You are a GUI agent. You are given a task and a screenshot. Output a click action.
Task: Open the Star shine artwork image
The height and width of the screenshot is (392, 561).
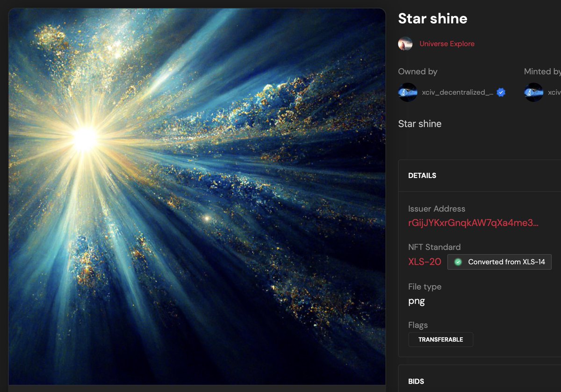click(197, 197)
